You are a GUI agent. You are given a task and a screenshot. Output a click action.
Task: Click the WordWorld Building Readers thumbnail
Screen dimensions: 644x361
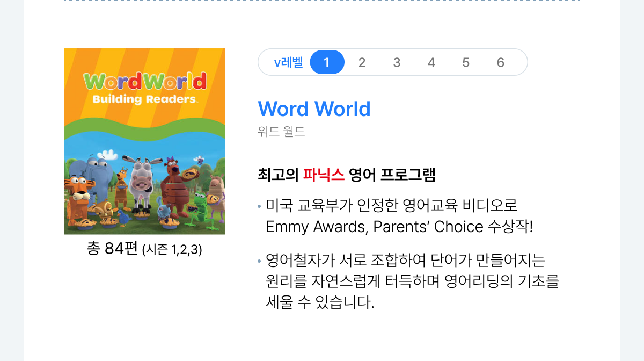tap(145, 141)
